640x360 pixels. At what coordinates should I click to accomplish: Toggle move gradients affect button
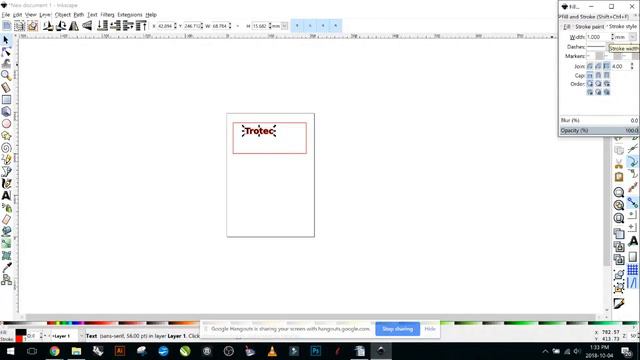[x=323, y=26]
